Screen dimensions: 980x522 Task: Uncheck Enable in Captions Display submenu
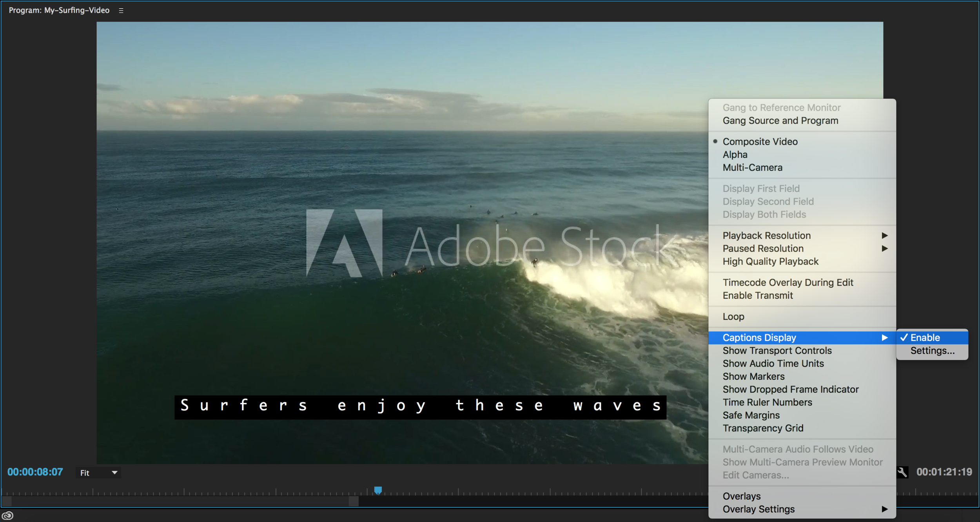point(932,337)
